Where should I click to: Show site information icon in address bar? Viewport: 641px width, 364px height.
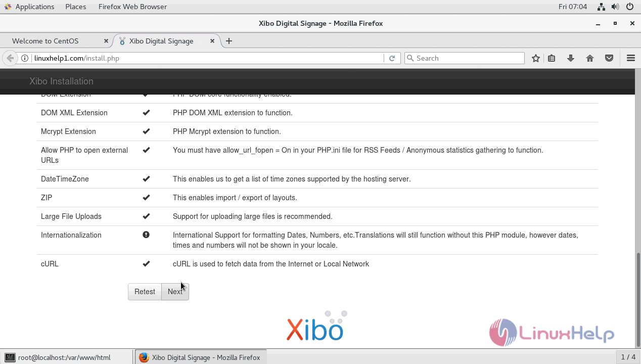coord(25,58)
